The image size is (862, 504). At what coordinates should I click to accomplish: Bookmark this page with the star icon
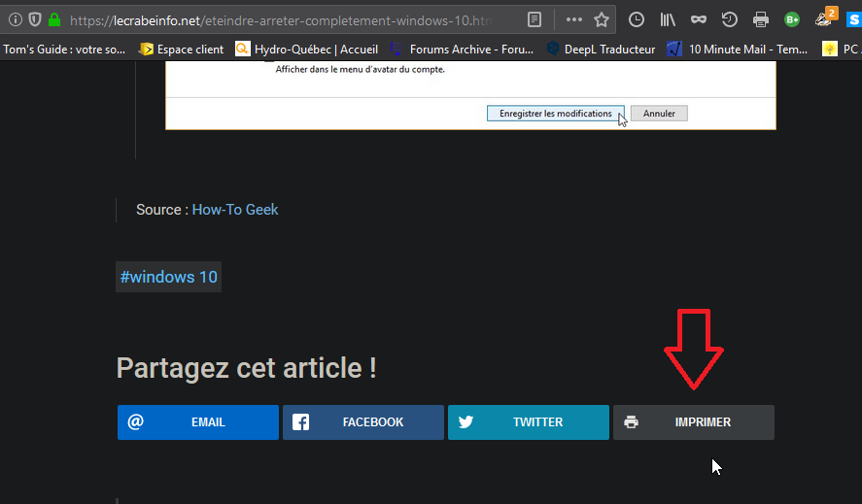point(602,20)
